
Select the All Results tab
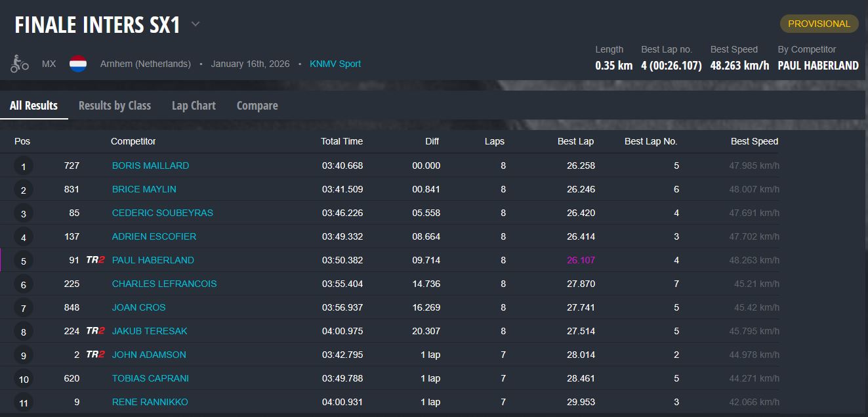click(x=33, y=106)
